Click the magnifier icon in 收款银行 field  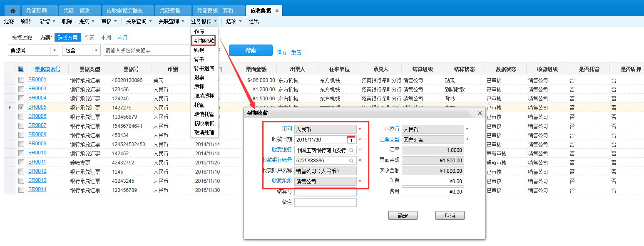(x=351, y=150)
